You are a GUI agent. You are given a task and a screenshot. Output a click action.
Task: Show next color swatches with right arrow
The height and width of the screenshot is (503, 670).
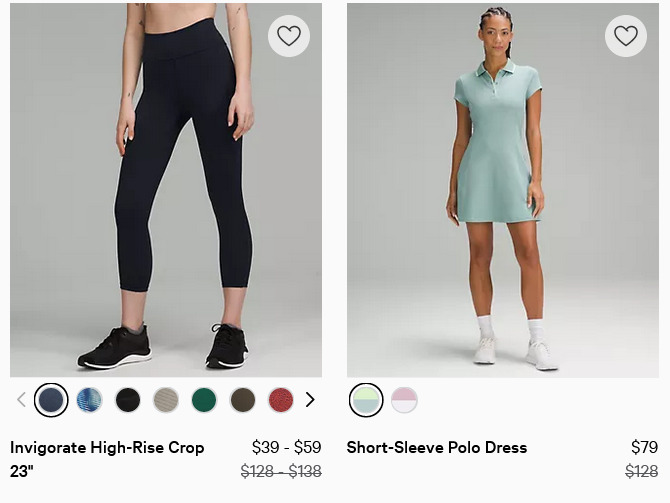(310, 400)
